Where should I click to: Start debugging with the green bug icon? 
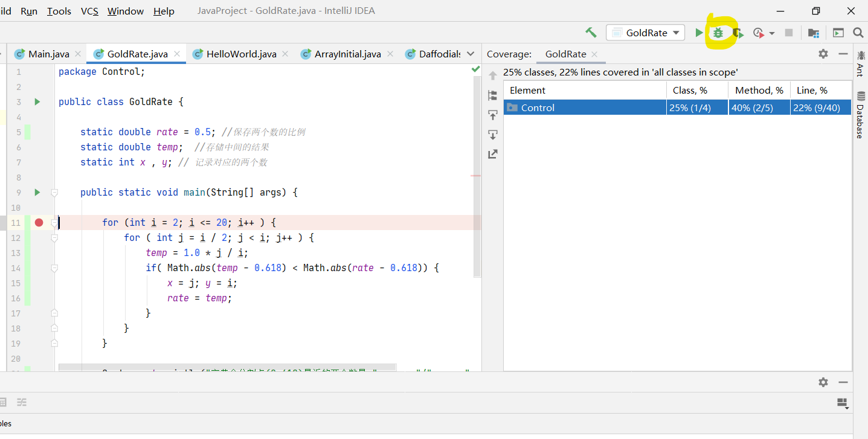[x=718, y=33]
